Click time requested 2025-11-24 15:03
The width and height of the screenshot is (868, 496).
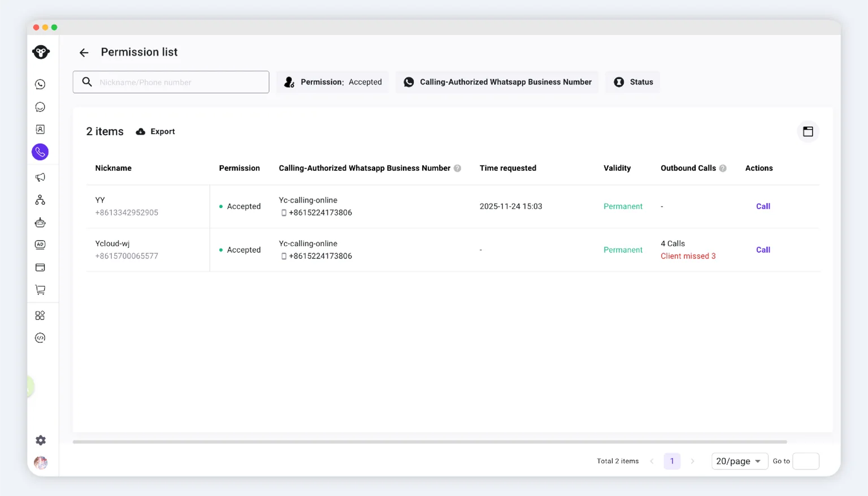[x=511, y=206]
